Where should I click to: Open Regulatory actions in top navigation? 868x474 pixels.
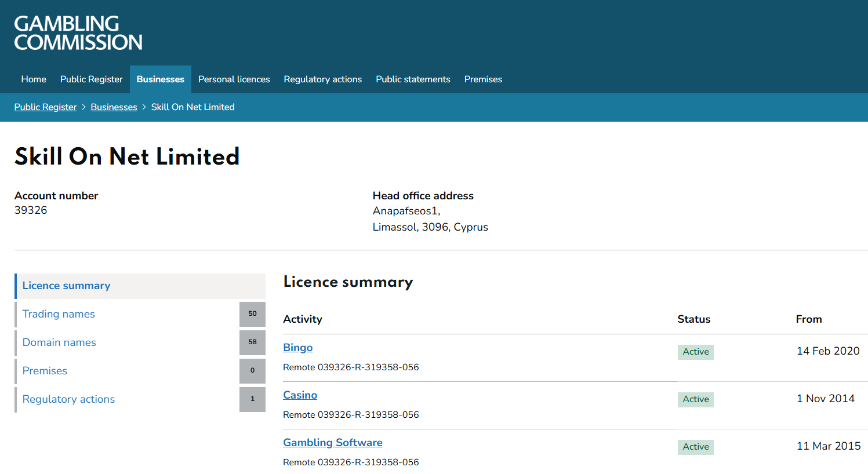pos(323,79)
